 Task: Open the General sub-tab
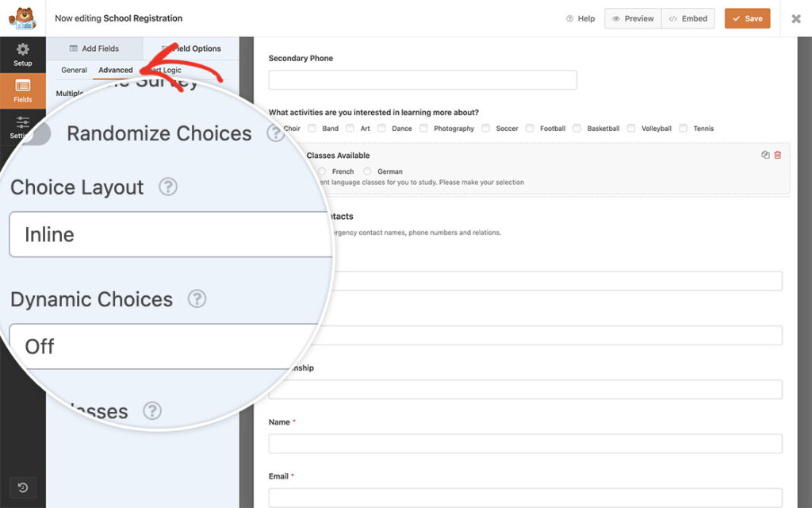pos(74,70)
